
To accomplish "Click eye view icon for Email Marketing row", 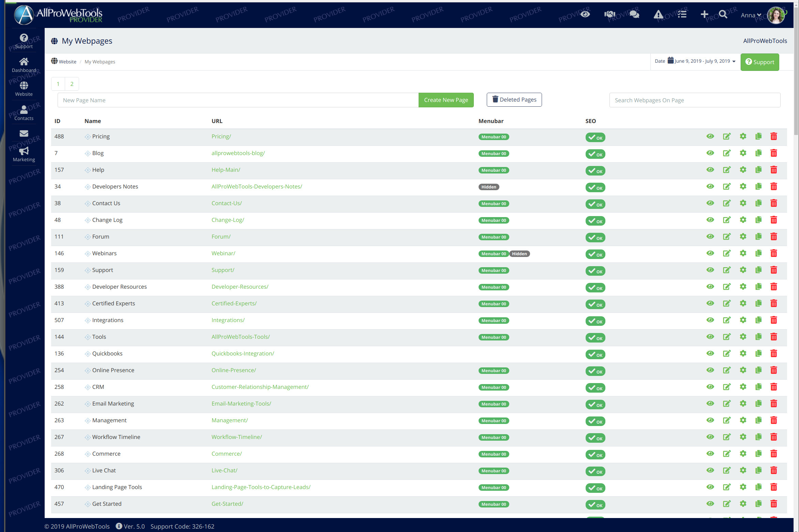I will pos(710,404).
